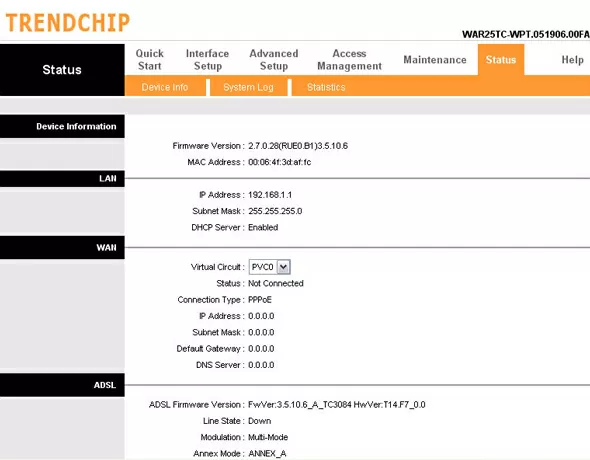Click the Annex Mode ANNEX_A value
Viewport: 590px width, 460px height.
coord(267,454)
